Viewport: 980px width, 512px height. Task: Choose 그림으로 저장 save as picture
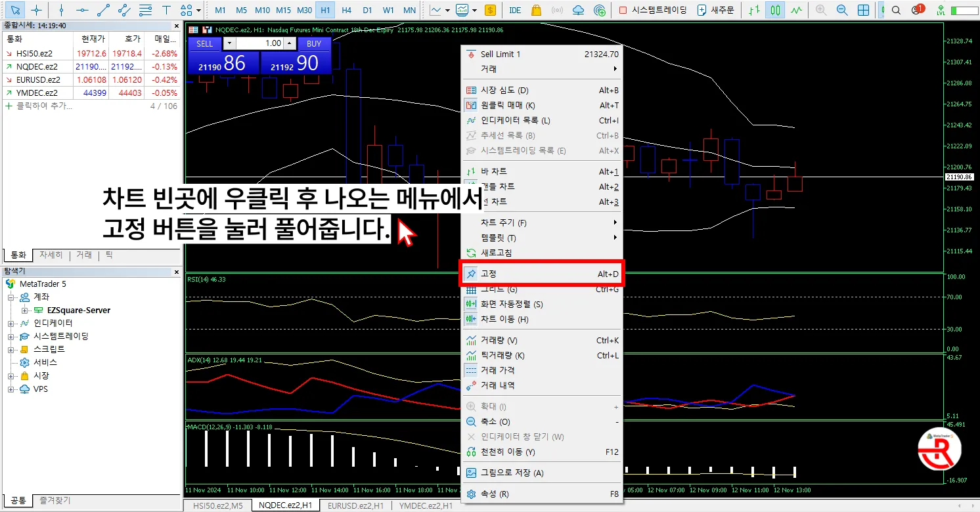(542, 473)
